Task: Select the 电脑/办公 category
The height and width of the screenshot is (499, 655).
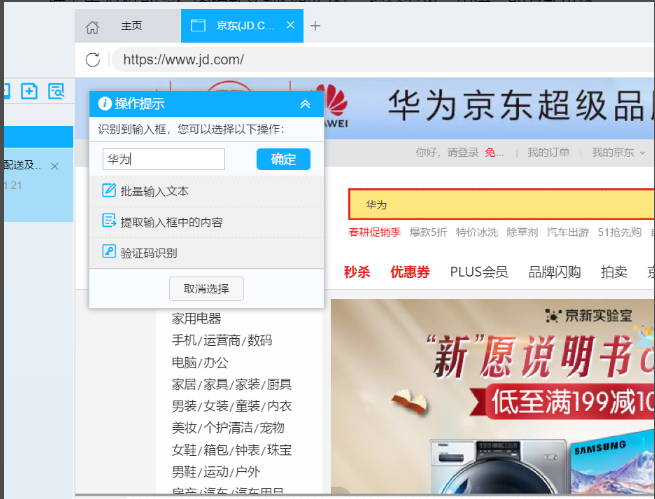Action: pos(200,362)
